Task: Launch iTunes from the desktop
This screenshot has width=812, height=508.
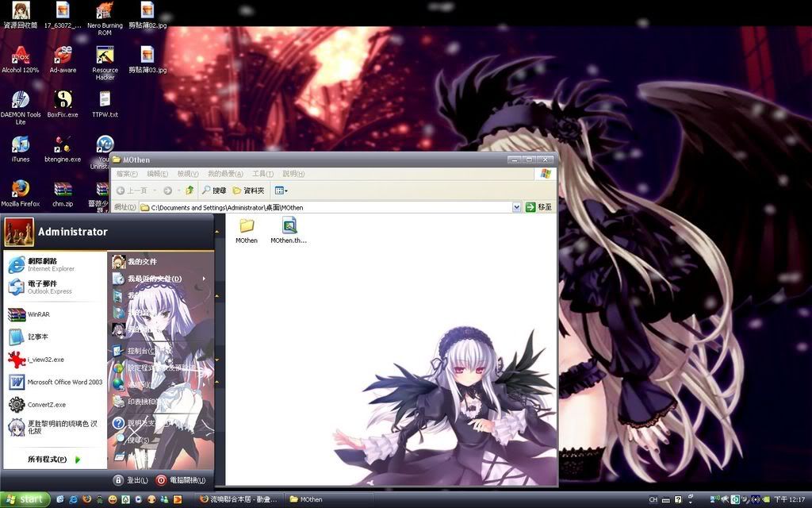Action: point(20,148)
